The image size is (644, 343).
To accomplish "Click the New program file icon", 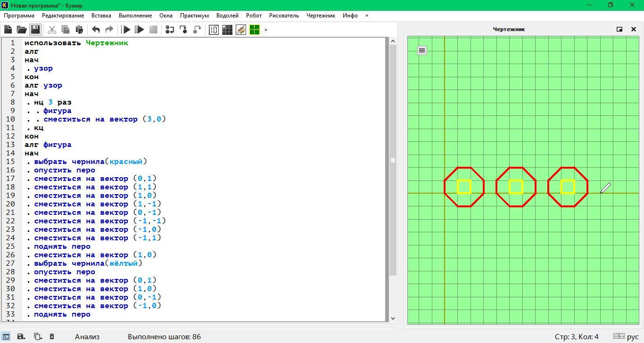I will pyautogui.click(x=8, y=30).
